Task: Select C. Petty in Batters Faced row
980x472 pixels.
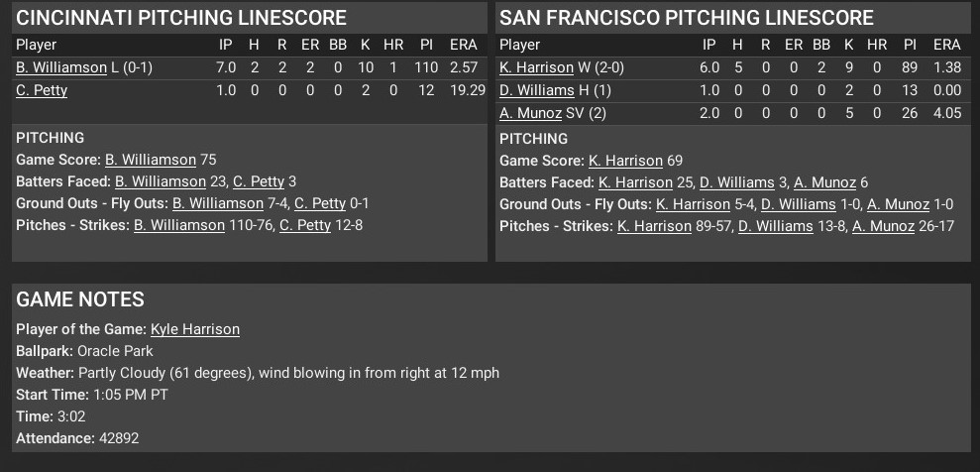Action: (x=259, y=181)
